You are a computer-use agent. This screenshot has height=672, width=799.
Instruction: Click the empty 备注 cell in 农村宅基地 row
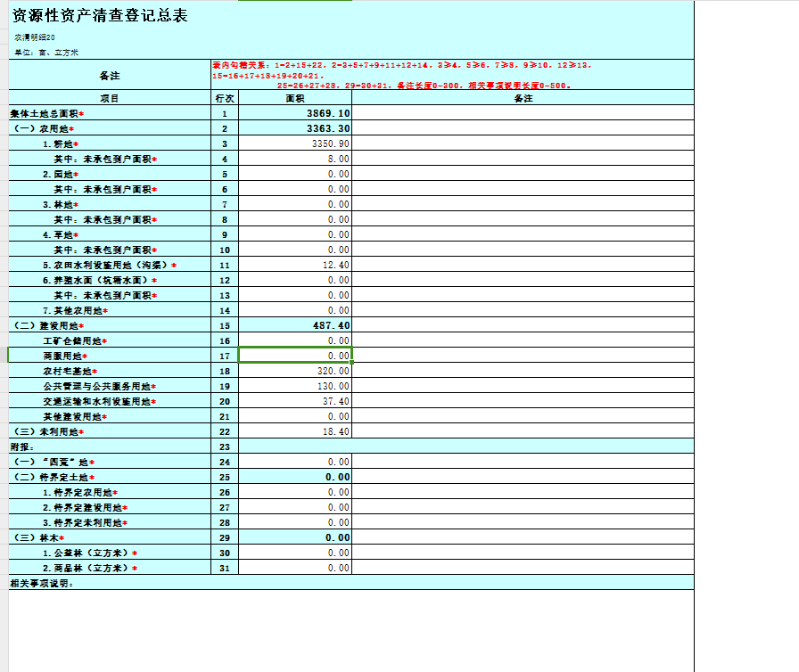click(x=523, y=371)
